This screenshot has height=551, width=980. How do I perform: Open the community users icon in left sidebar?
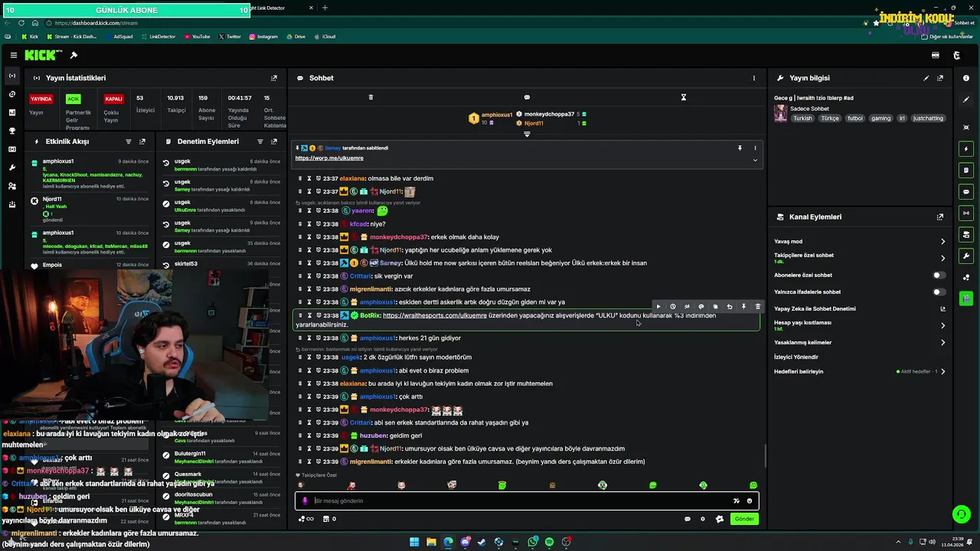click(11, 186)
